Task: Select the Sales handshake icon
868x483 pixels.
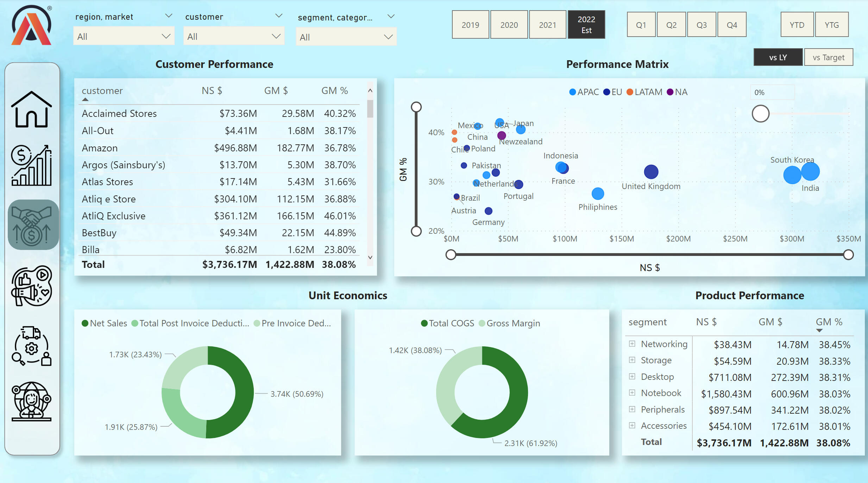Action: click(32, 225)
